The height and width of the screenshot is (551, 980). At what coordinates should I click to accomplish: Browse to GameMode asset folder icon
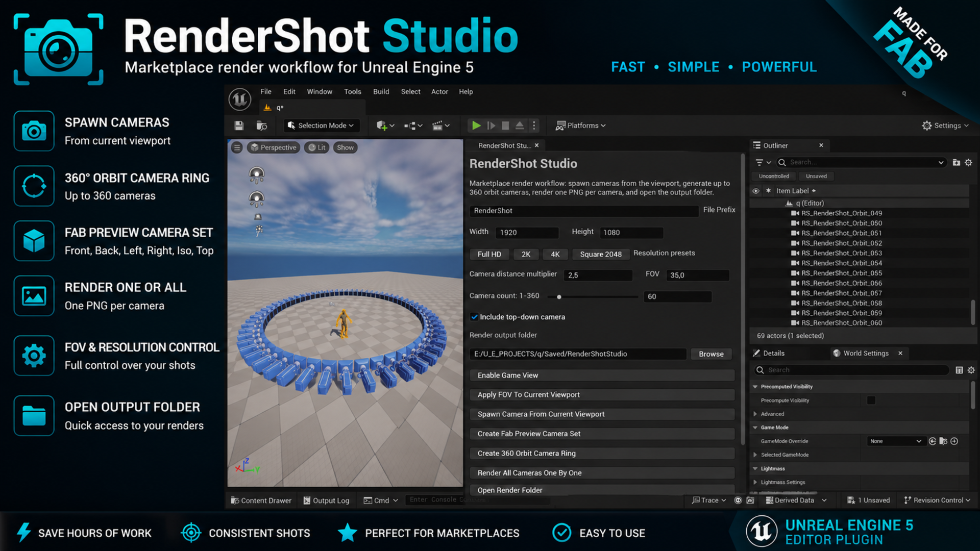click(943, 441)
